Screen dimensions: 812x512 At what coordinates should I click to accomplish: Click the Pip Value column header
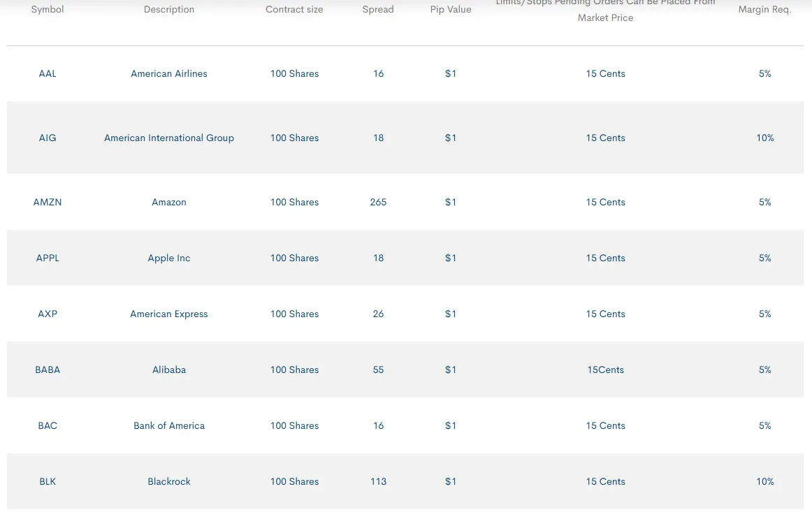(x=451, y=10)
